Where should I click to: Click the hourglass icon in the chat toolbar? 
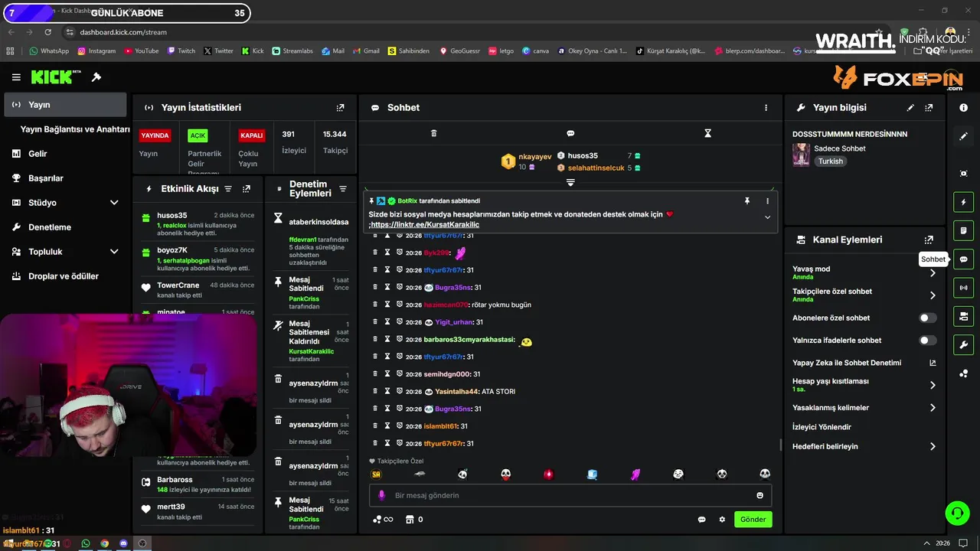707,133
